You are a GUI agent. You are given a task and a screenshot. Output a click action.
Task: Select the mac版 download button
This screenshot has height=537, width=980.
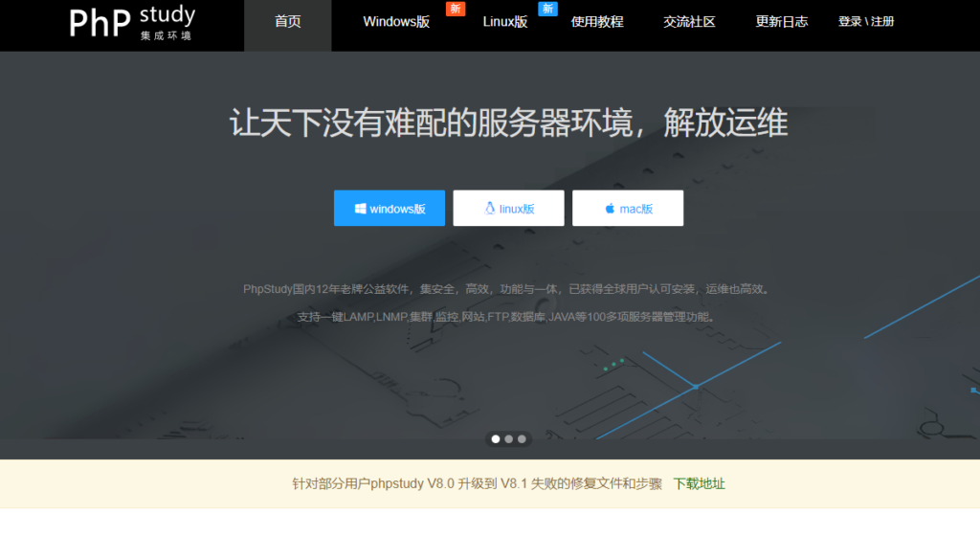(628, 208)
